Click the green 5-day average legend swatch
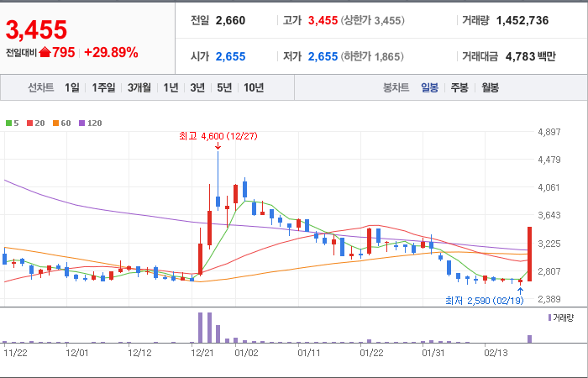This screenshot has height=378, width=588. point(8,123)
